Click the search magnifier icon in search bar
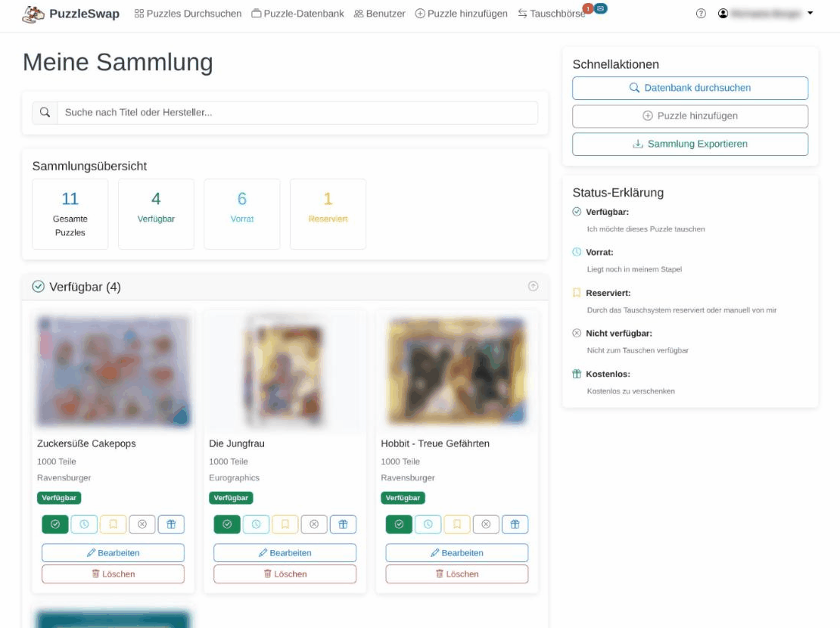 (x=45, y=113)
